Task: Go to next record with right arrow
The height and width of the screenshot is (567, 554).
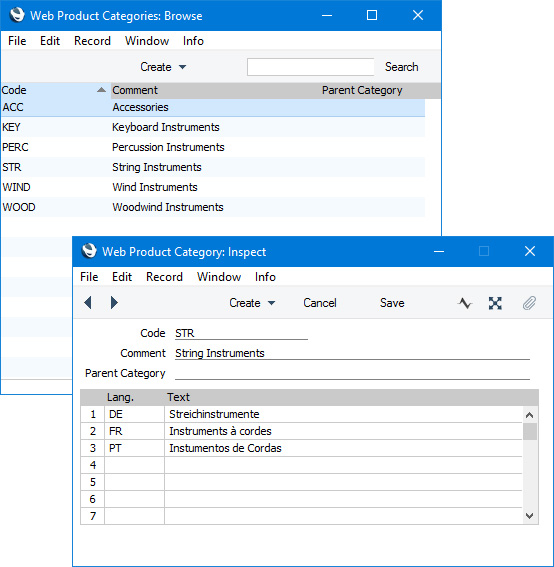Action: 114,302
